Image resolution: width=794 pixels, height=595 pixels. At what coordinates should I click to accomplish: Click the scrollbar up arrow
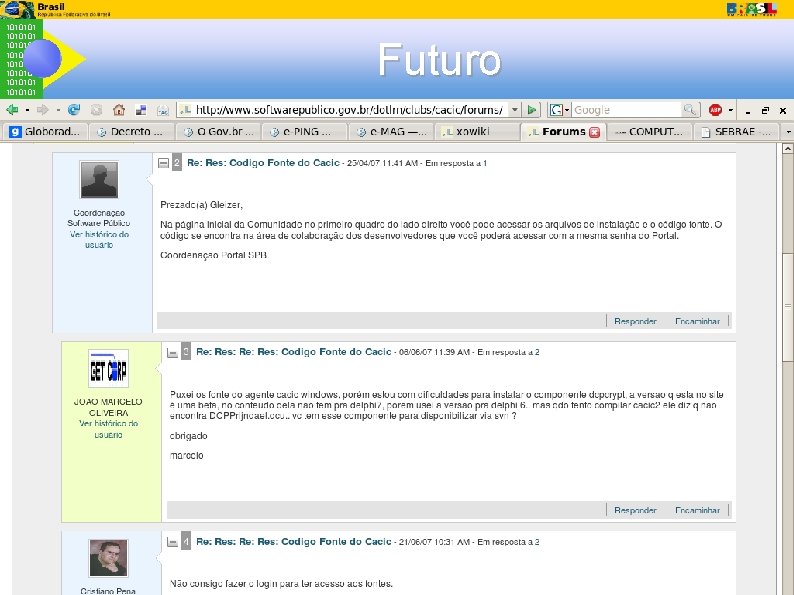(787, 148)
